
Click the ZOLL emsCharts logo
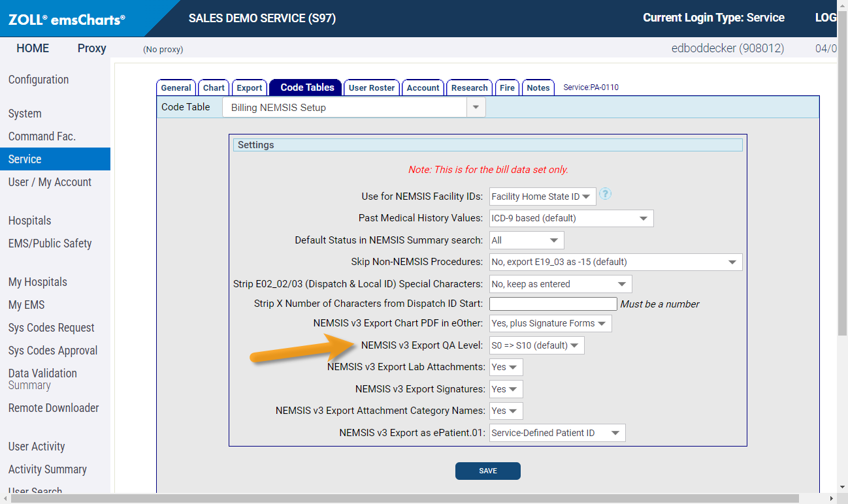pos(67,20)
